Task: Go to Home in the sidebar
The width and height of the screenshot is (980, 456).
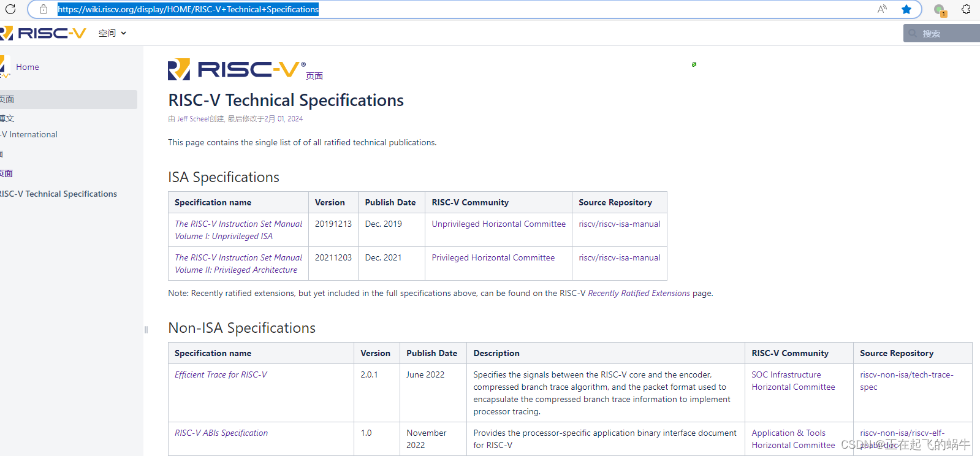Action: (x=28, y=67)
